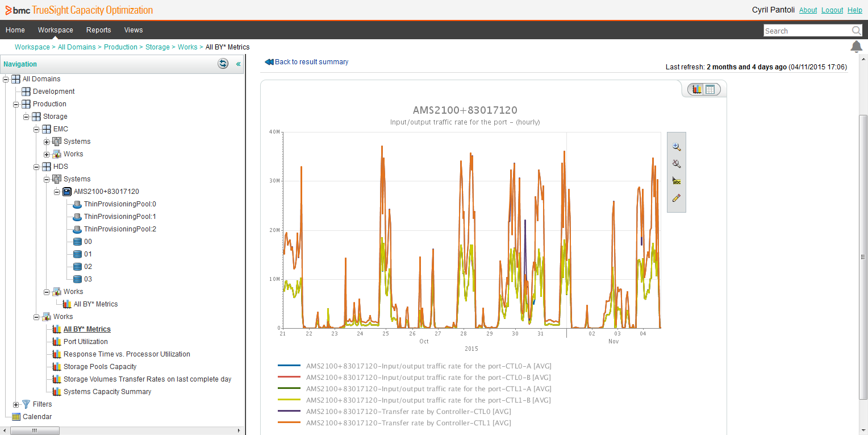Collapse the HDS node
This screenshot has width=868, height=435.
(36, 167)
